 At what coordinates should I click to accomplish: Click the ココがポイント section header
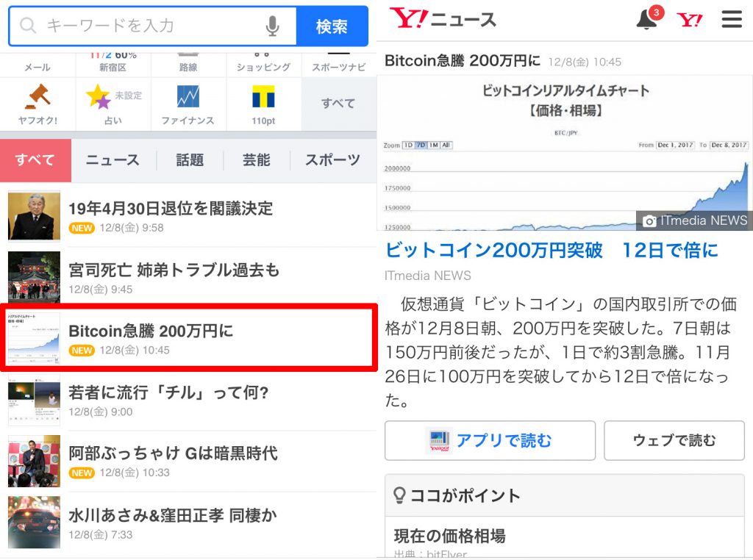(565, 495)
